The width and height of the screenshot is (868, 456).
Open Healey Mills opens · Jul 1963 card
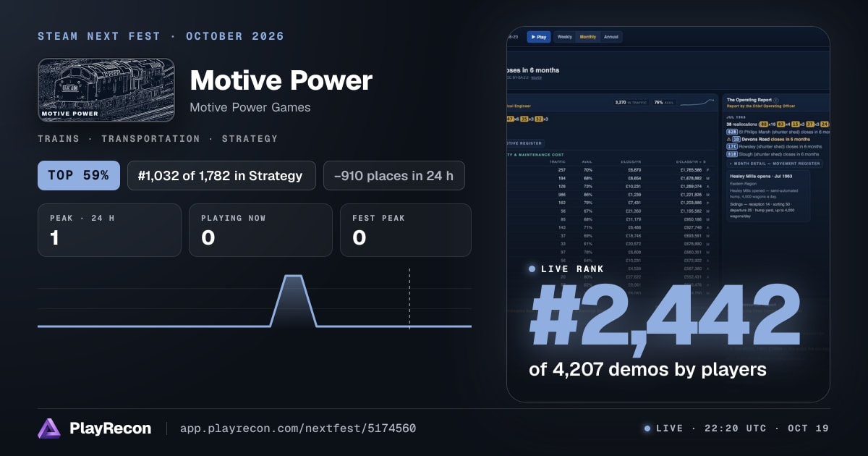(768, 196)
